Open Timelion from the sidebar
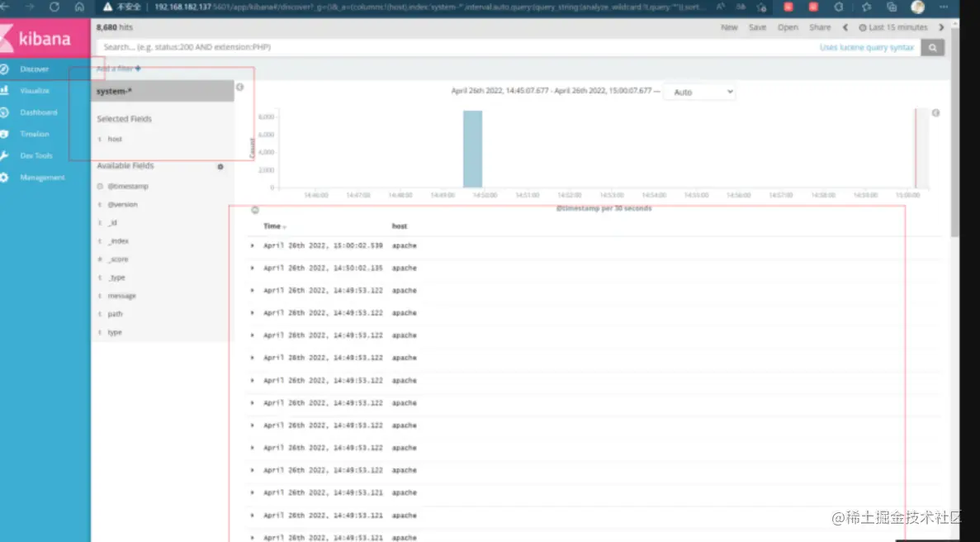The height and width of the screenshot is (542, 980). (x=34, y=134)
